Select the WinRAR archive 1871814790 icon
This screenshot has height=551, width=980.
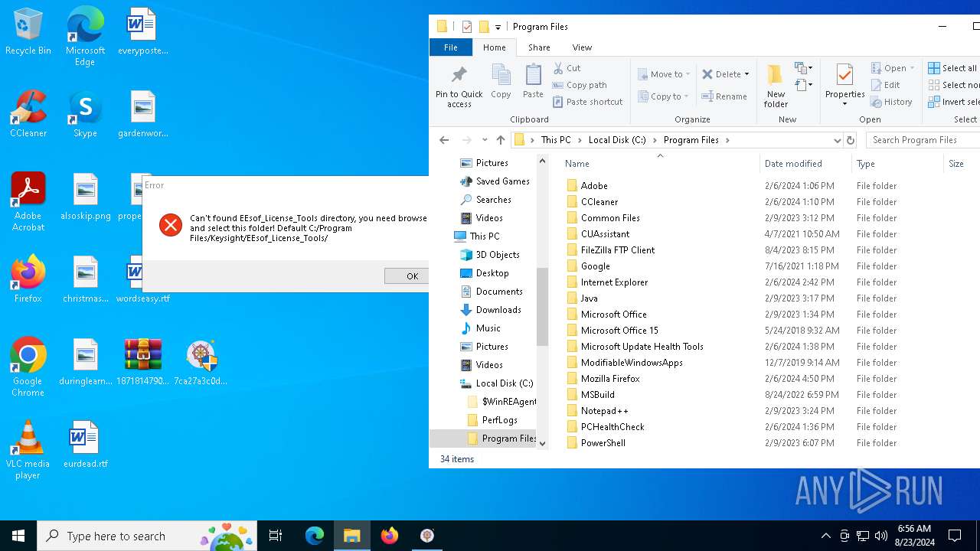click(x=143, y=362)
